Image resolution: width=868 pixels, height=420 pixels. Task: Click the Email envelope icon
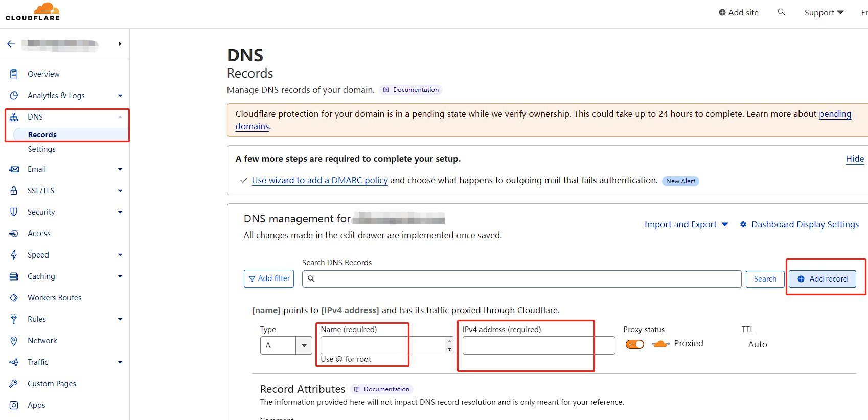pyautogui.click(x=14, y=169)
